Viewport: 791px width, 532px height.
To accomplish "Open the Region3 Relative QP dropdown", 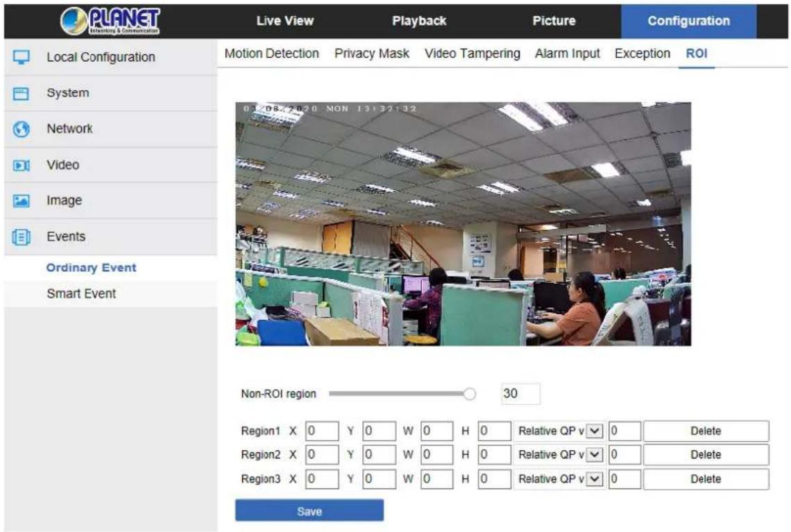I will click(559, 479).
